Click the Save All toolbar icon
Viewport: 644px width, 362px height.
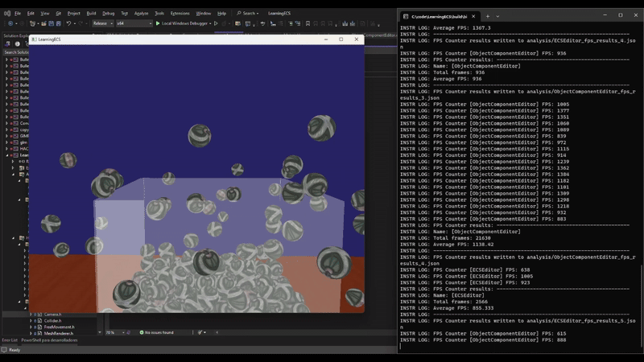click(59, 23)
